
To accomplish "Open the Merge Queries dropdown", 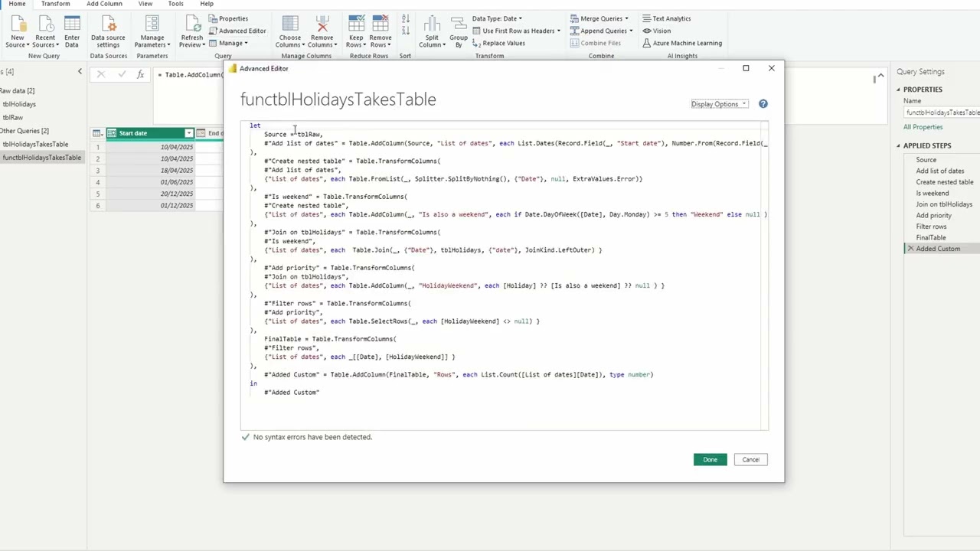I will 599,18.
